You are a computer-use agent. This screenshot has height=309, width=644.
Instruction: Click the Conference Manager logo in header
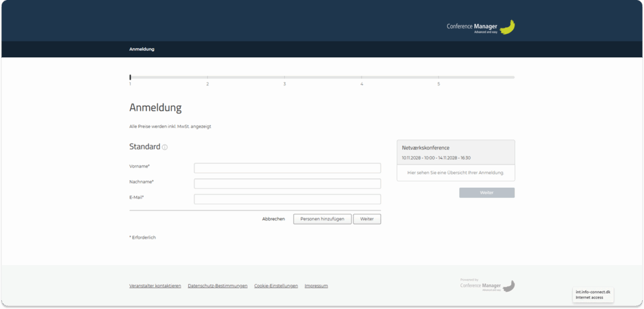pyautogui.click(x=480, y=27)
